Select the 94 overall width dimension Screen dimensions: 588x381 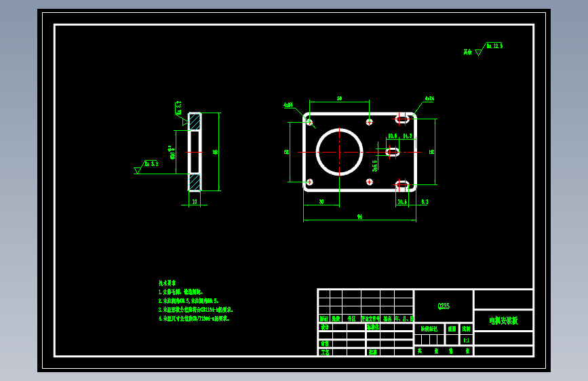[359, 217]
